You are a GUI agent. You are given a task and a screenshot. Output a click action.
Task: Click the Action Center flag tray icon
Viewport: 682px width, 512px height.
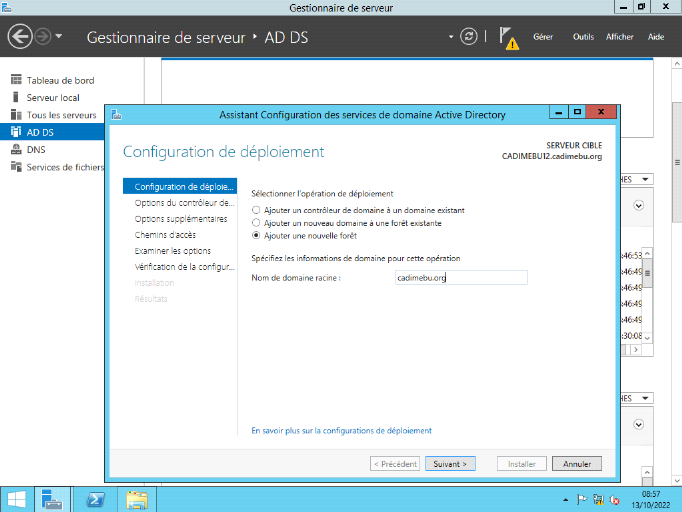tap(582, 499)
